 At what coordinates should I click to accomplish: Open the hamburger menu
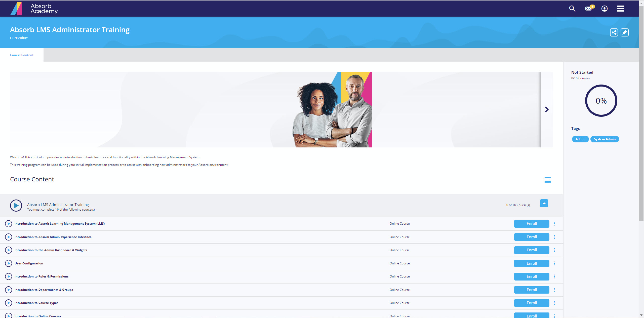[620, 9]
